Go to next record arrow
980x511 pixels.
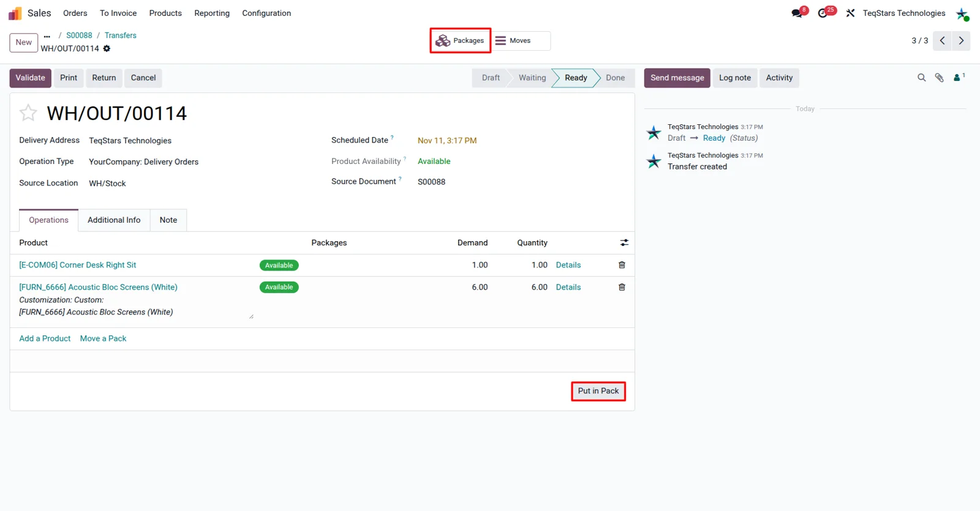click(x=961, y=40)
